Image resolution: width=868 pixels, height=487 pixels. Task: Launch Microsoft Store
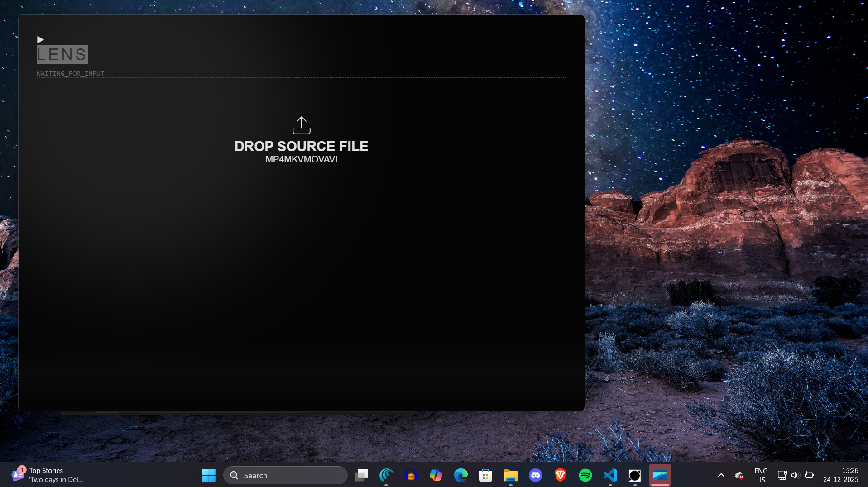485,475
